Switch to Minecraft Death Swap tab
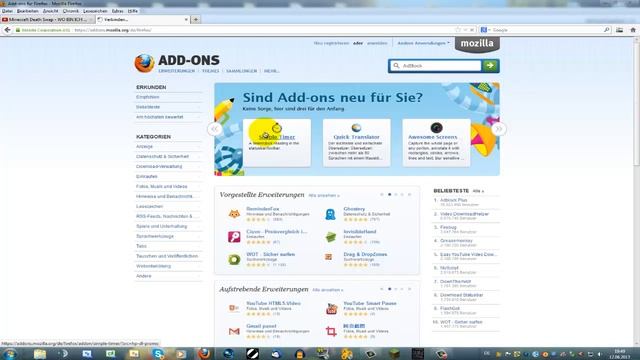Screen dimensions: 640x360 47,19
